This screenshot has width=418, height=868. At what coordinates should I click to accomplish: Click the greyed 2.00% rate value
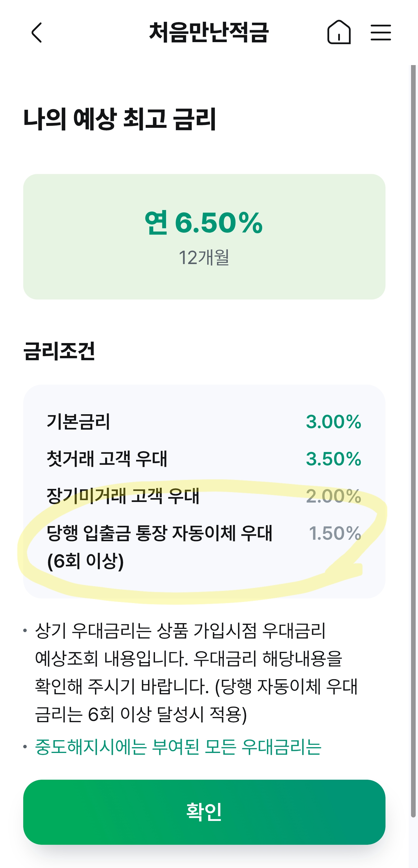(x=334, y=496)
